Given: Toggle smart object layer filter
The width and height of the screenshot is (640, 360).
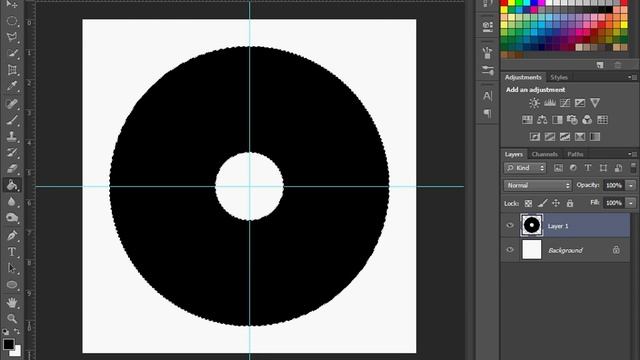Looking at the screenshot, I should (618, 168).
